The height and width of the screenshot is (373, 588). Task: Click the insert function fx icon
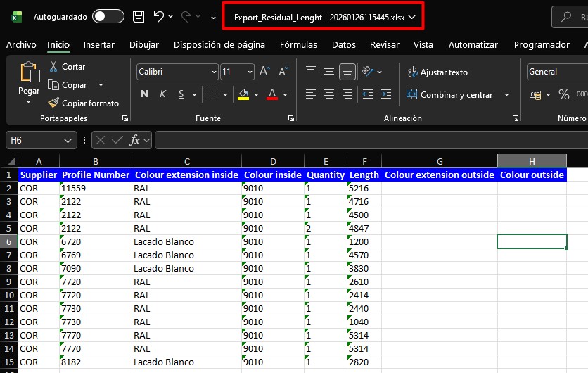pos(135,140)
